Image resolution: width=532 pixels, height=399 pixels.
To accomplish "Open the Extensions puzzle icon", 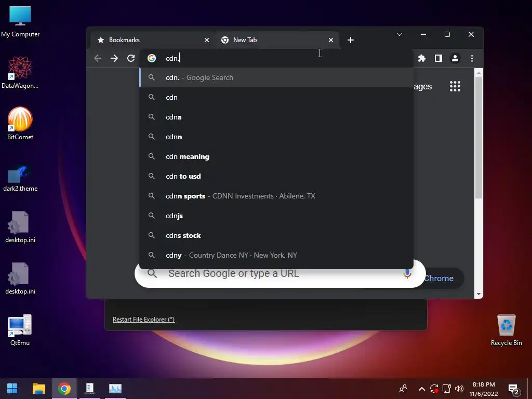I will coord(422,58).
